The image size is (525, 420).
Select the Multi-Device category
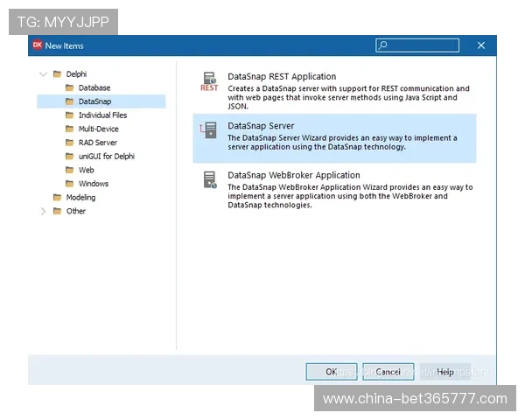pos(98,129)
